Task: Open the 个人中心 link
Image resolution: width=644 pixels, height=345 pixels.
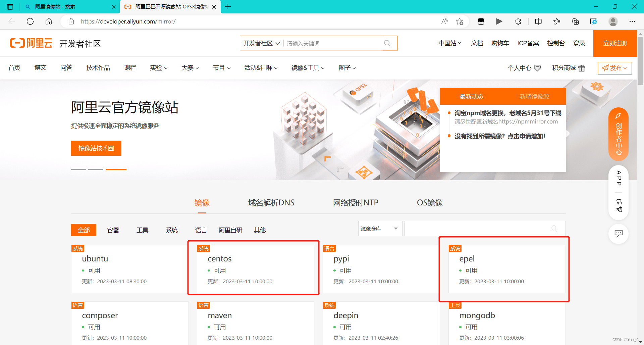Action: pos(524,68)
